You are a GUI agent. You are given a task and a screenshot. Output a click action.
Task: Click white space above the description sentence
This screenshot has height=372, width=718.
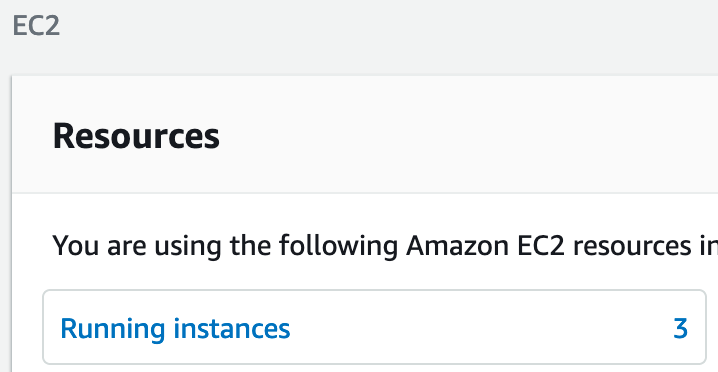366,213
